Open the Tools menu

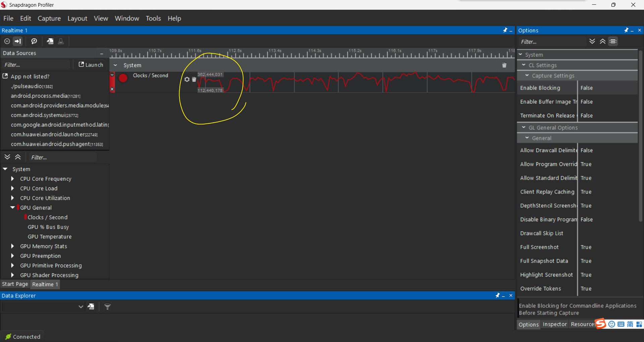[x=153, y=18]
